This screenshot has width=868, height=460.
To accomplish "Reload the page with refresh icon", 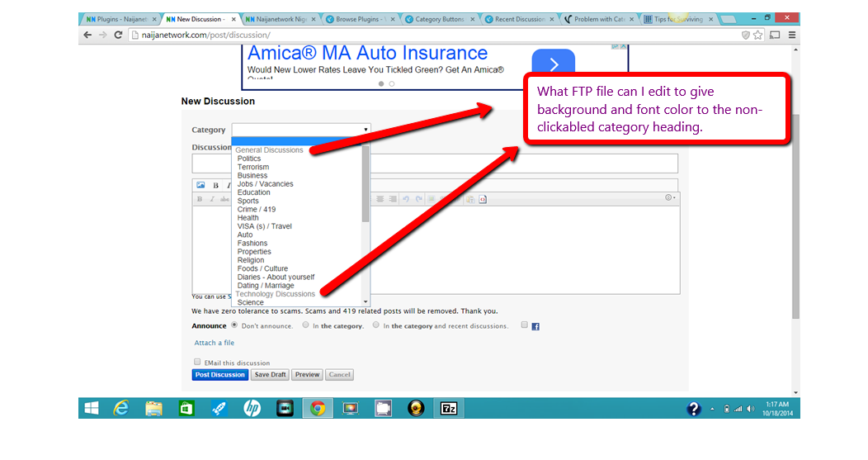I will 118,35.
